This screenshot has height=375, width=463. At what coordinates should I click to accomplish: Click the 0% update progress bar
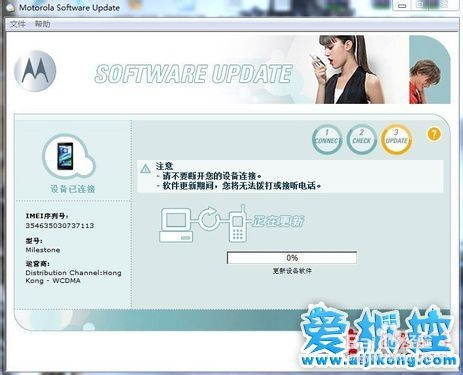[292, 258]
